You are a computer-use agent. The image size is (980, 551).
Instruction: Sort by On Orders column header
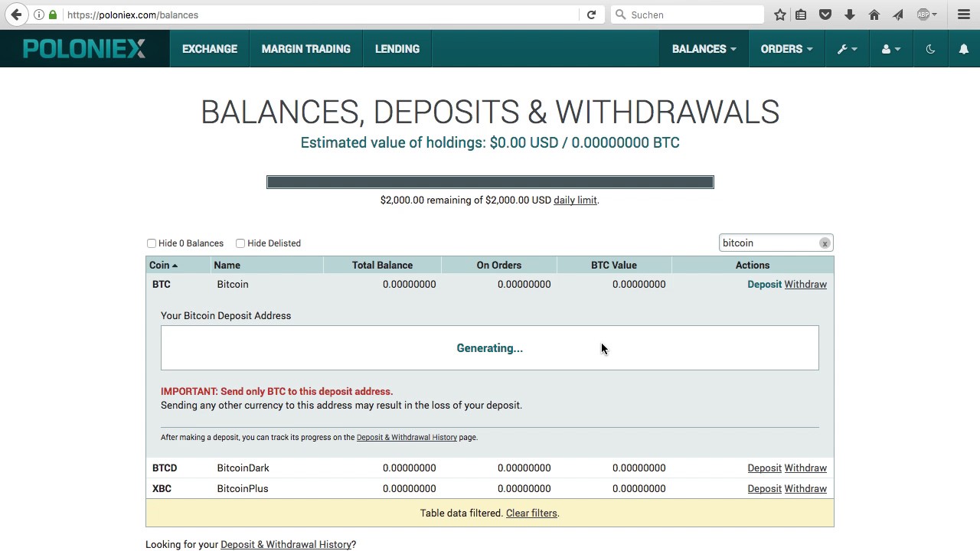coord(498,265)
